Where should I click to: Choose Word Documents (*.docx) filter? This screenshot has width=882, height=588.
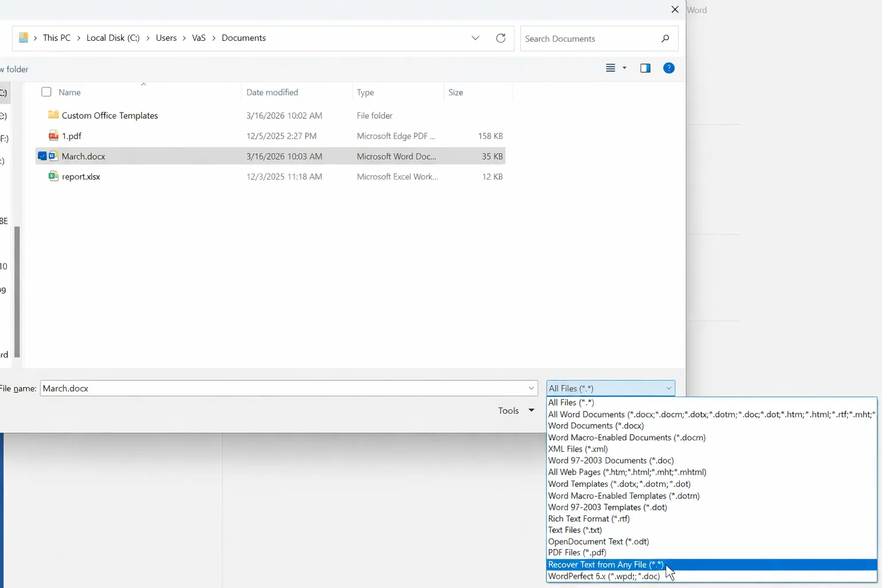point(712,425)
